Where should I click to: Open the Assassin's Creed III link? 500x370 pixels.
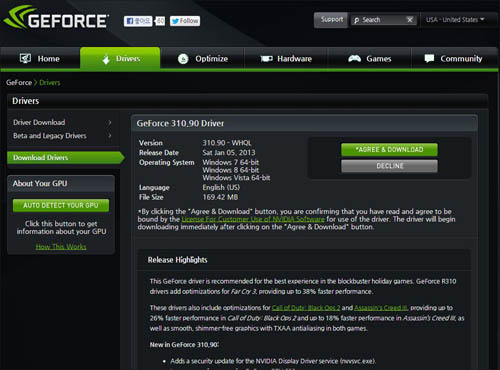[381, 308]
